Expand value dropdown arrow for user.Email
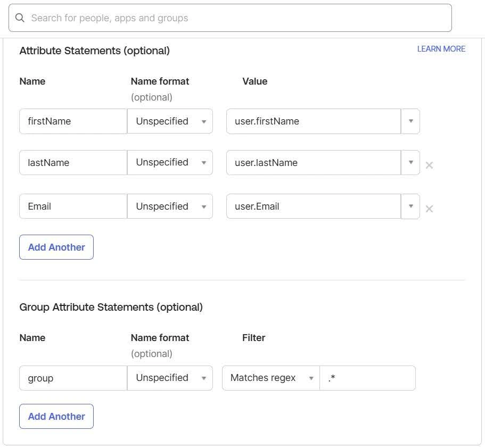Screen dimensions: 485x448 tap(410, 206)
